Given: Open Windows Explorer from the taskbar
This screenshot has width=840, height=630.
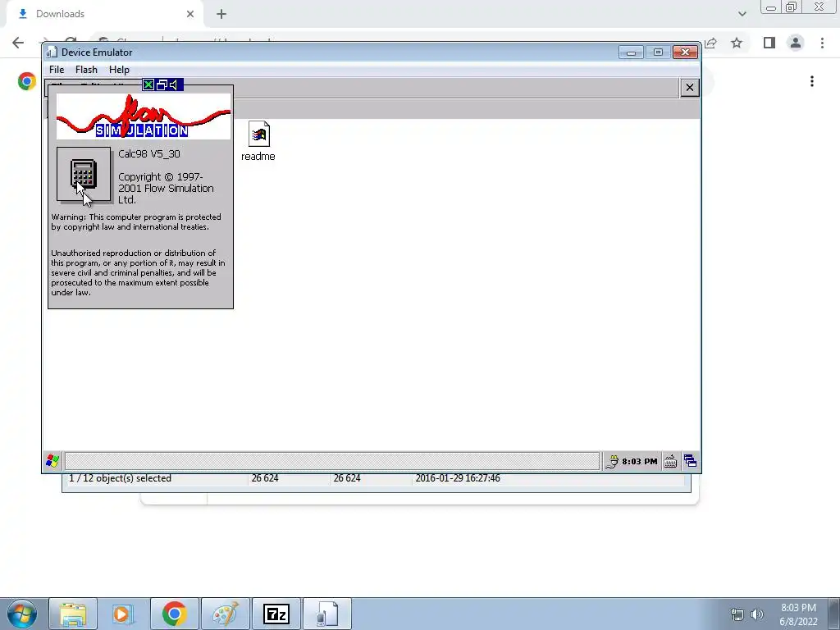Looking at the screenshot, I should coord(73,614).
